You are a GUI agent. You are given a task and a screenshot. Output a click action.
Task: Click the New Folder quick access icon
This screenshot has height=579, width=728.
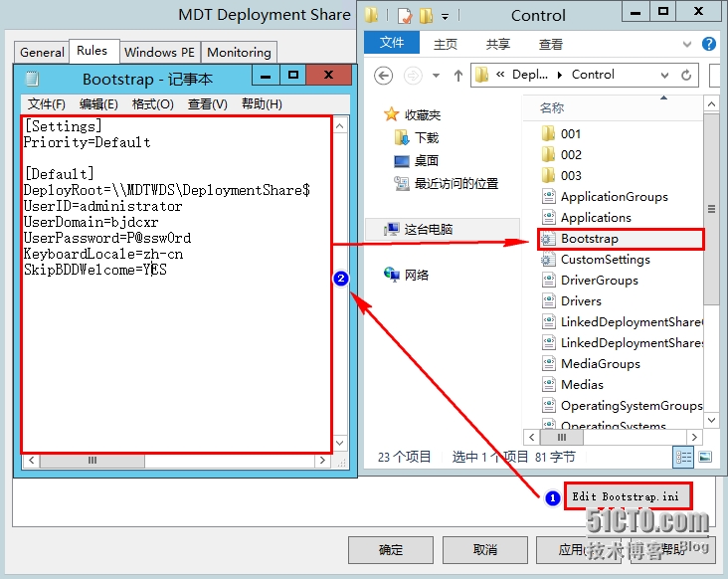(x=426, y=16)
